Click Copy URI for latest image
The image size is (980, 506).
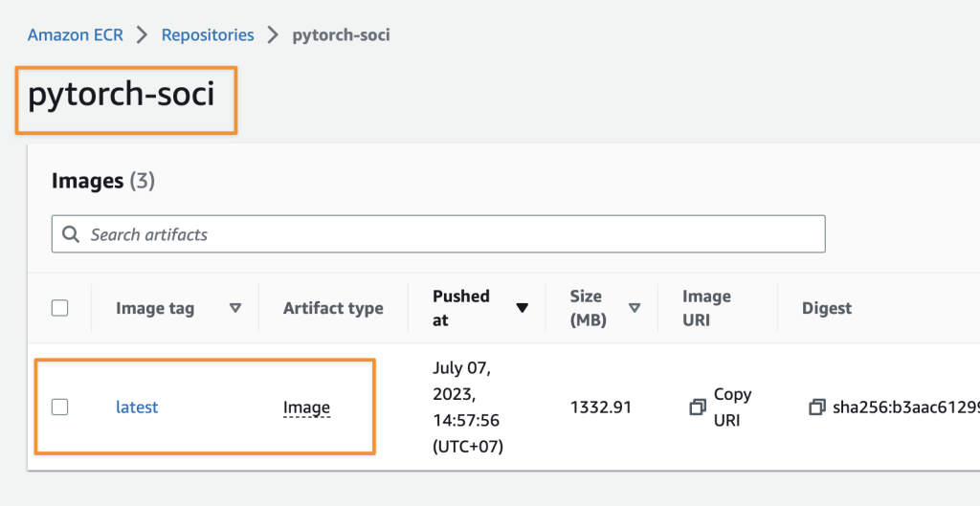[732, 407]
